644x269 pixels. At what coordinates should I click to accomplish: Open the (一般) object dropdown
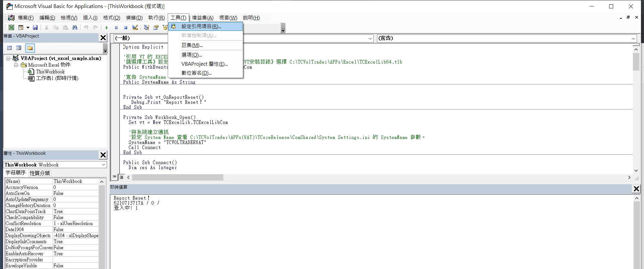pos(370,39)
